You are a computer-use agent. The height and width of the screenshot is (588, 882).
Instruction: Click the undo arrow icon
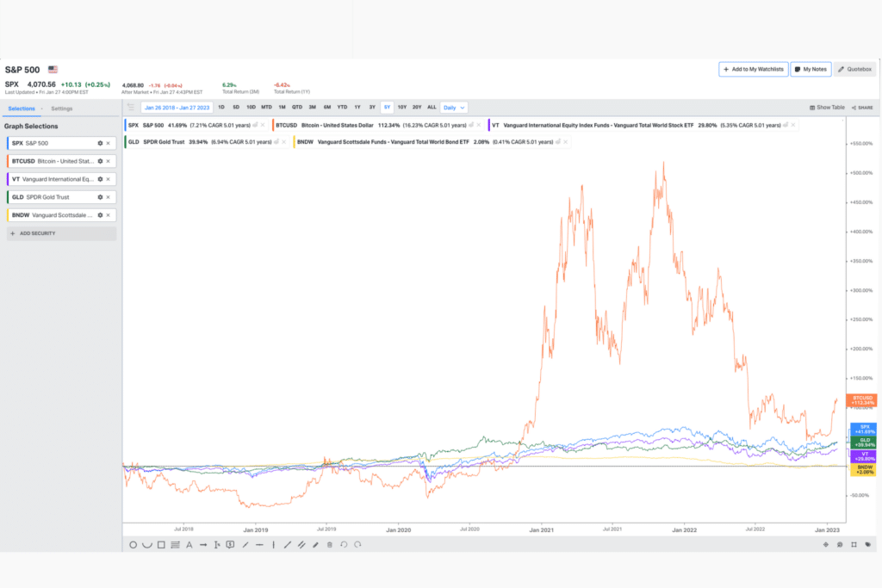pos(344,545)
